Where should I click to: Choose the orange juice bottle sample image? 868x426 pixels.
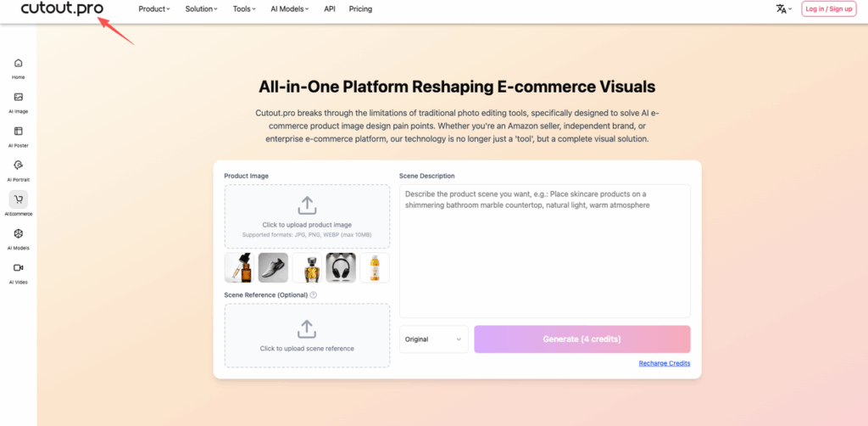(375, 268)
